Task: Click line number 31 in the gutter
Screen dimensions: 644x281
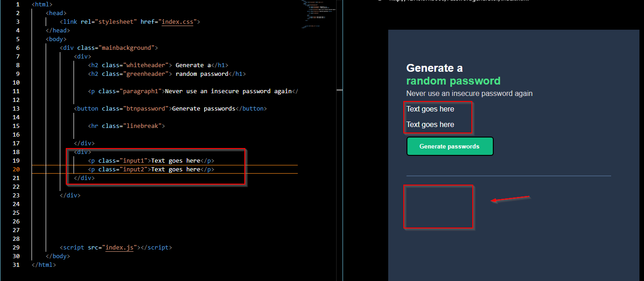Action: pos(16,265)
